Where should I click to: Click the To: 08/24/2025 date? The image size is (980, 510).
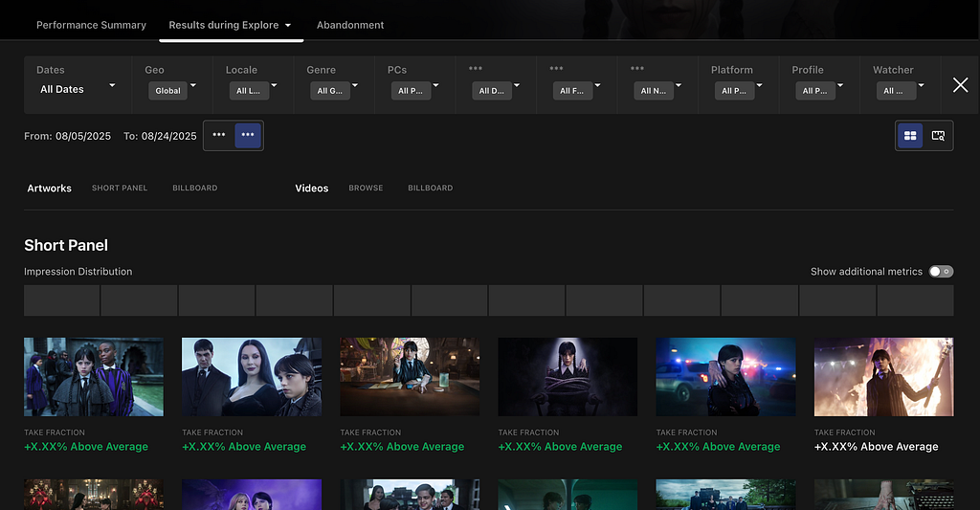point(160,136)
